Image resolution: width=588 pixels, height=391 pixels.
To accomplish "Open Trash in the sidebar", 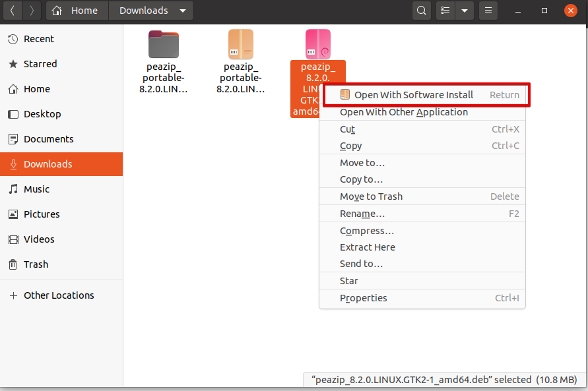I will pyautogui.click(x=61, y=264).
